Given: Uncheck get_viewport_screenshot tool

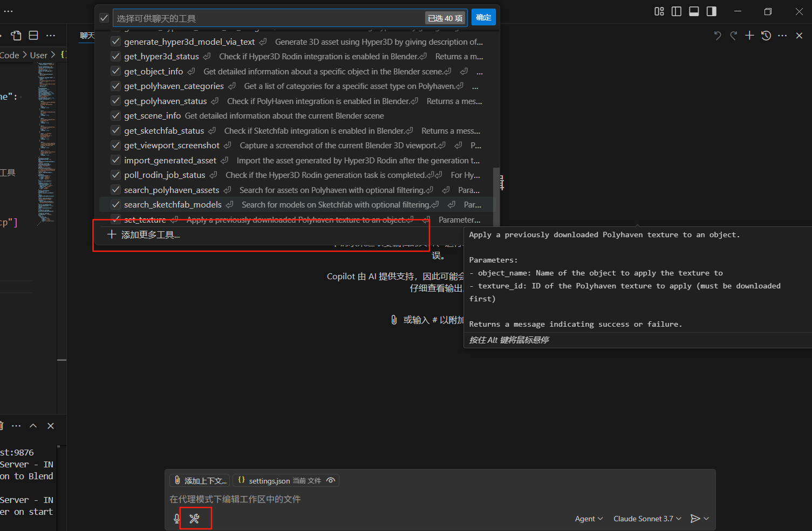Looking at the screenshot, I should pos(115,145).
